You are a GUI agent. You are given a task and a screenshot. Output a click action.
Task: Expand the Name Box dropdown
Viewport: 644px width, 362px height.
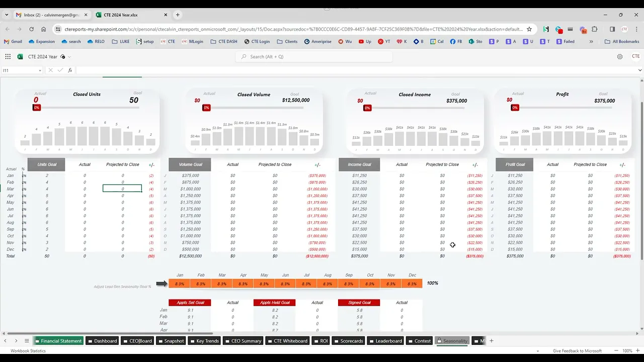tap(40, 70)
